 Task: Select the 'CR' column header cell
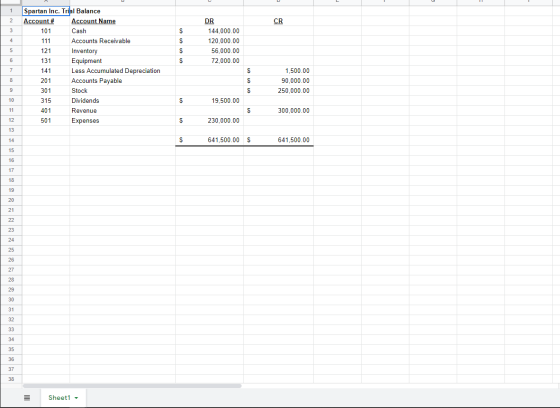click(279, 21)
